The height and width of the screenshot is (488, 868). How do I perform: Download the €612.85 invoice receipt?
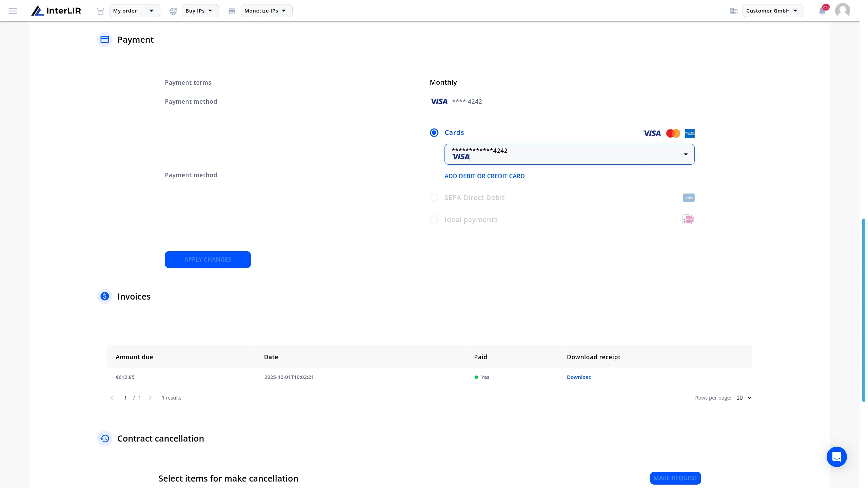tap(579, 377)
